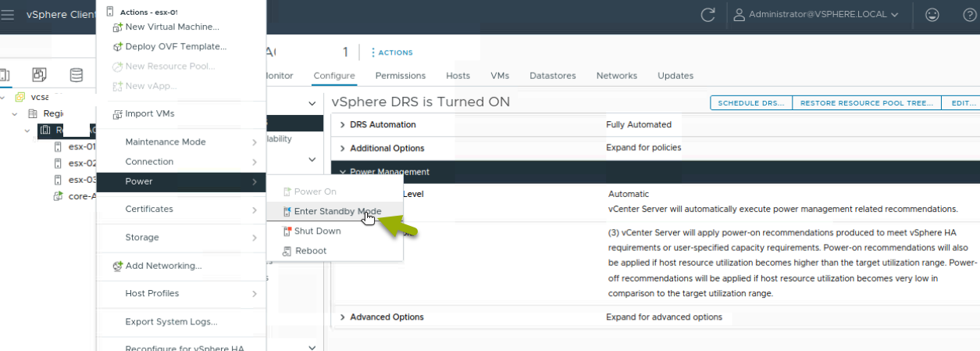Screen dimensions: 980x351
Task: Click the 'Expand for policies' text
Action: [x=643, y=149]
